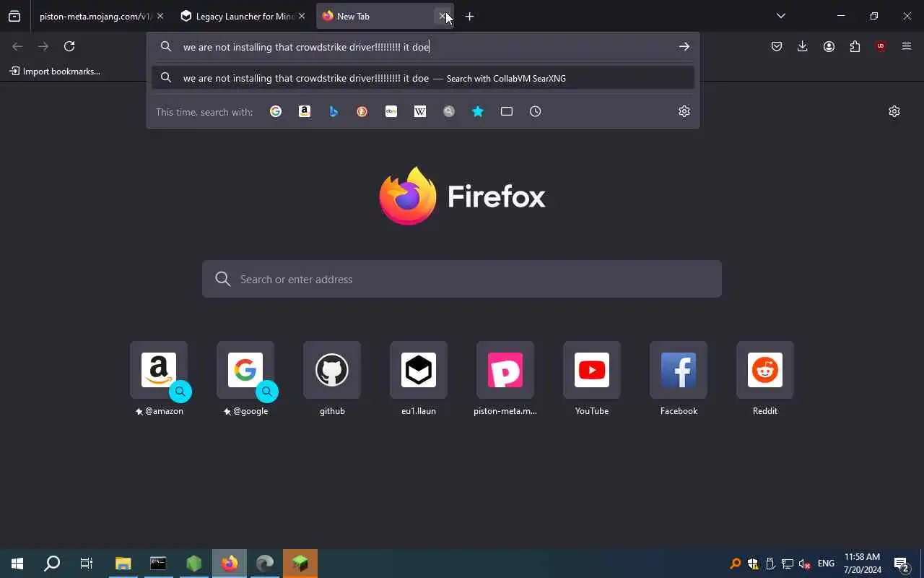
Task: Search open tabs using the tab icon
Action: point(507,111)
